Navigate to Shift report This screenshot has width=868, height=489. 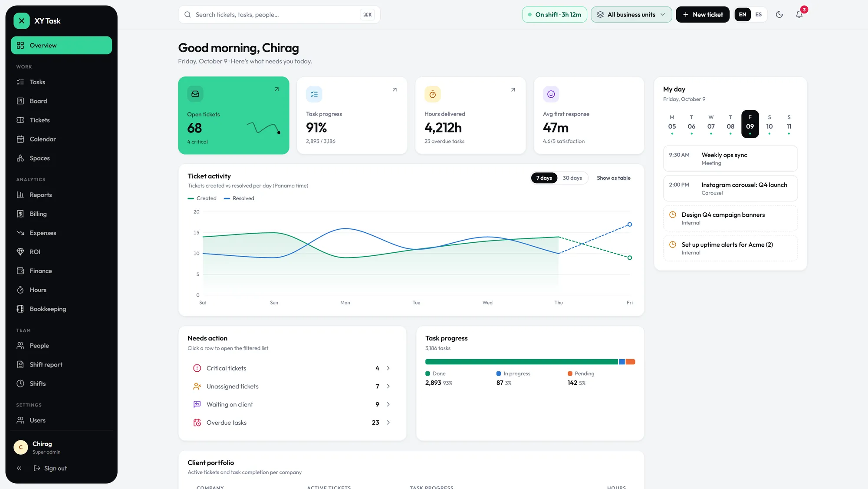61,365
